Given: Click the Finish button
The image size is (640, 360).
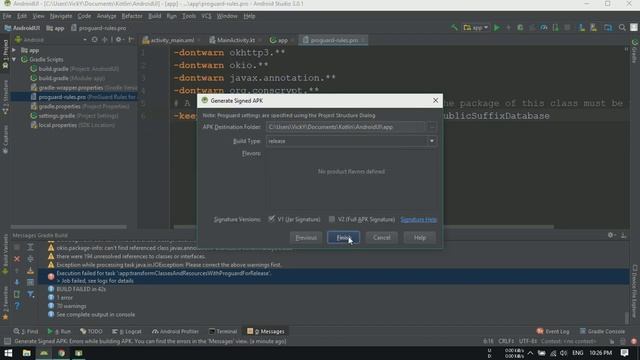Looking at the screenshot, I should [x=343, y=238].
